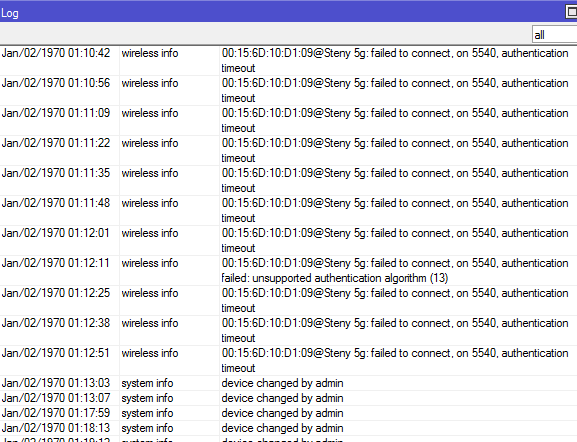Click the wireless info topic at 01:11:48
Screen dimensions: 577x442
(150, 203)
